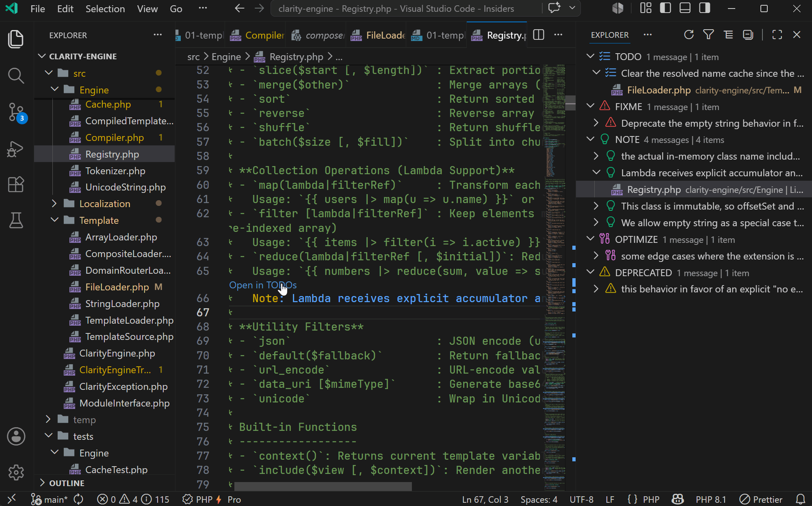Open Registry.php result under NOTE group
Viewport: 812px width, 506px height.
click(694, 190)
